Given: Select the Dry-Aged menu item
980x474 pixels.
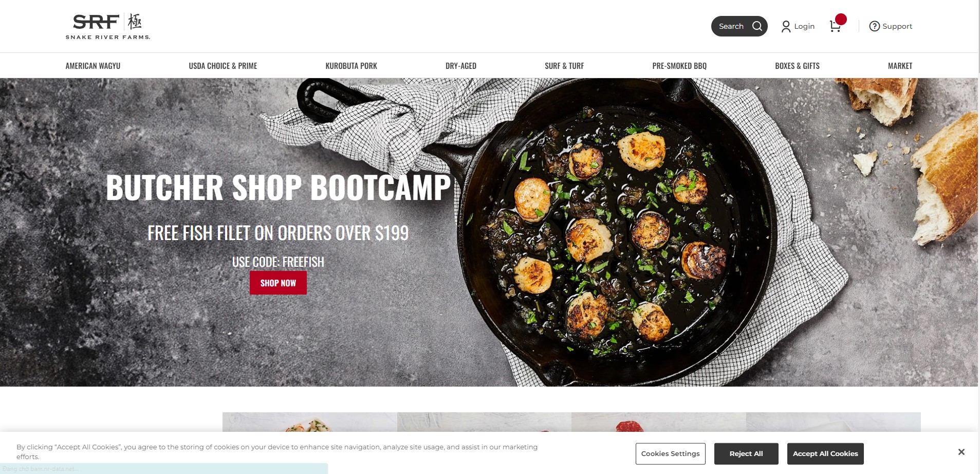Looking at the screenshot, I should click(461, 66).
